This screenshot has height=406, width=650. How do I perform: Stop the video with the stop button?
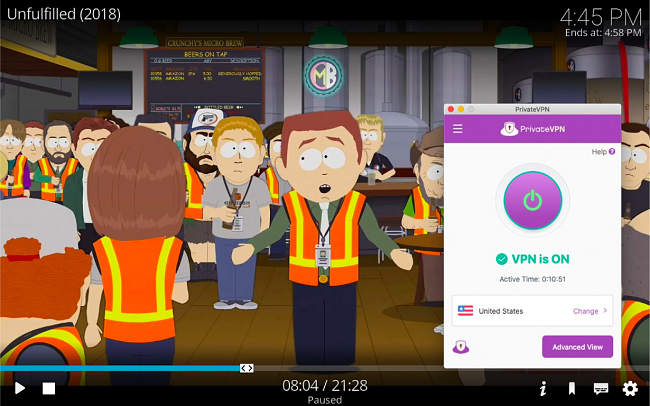tap(49, 389)
